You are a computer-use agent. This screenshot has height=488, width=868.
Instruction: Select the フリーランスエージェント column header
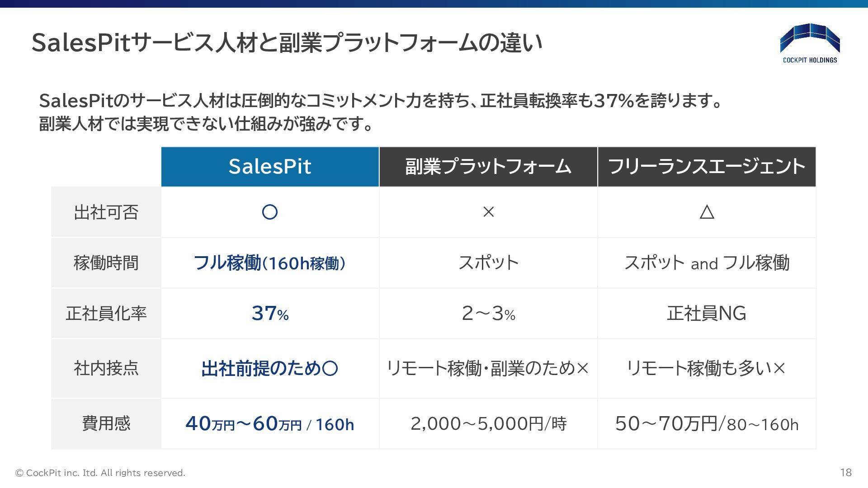[707, 167]
